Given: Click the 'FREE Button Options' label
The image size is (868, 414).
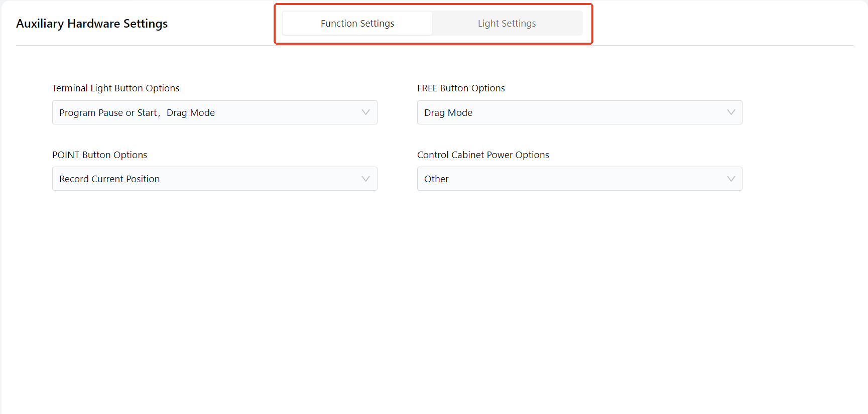Looking at the screenshot, I should 461,88.
